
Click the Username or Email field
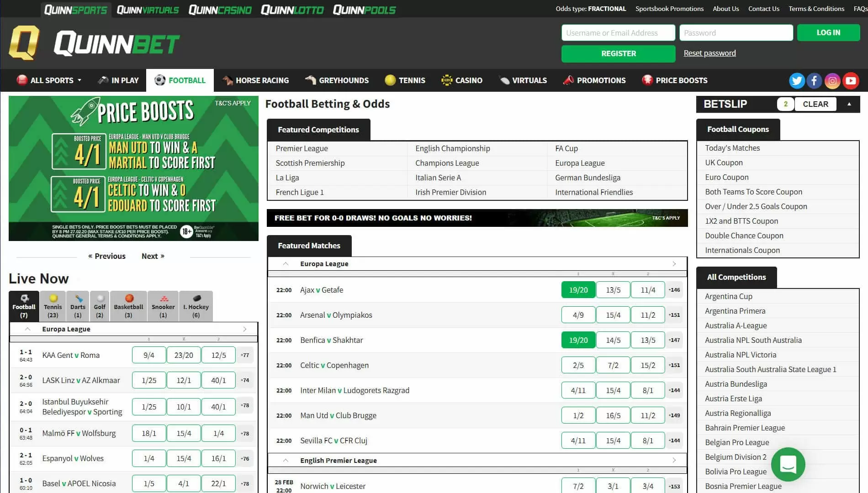coord(618,33)
